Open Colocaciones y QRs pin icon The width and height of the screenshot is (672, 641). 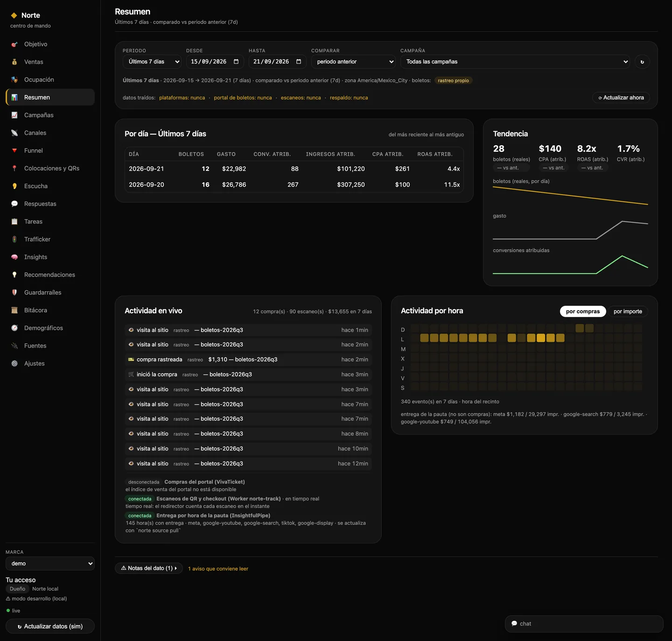[x=14, y=169]
